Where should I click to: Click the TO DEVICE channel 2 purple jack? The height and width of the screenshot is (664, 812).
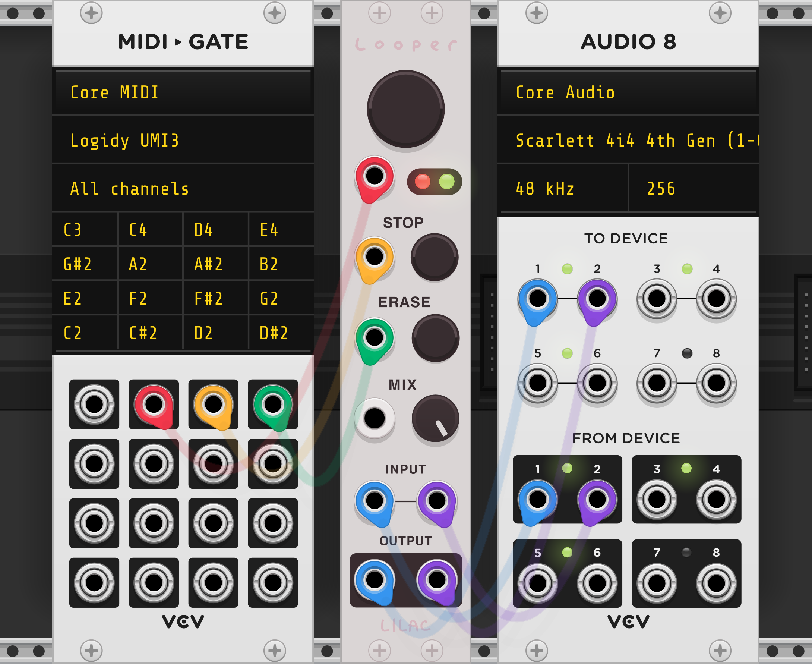pos(597,298)
